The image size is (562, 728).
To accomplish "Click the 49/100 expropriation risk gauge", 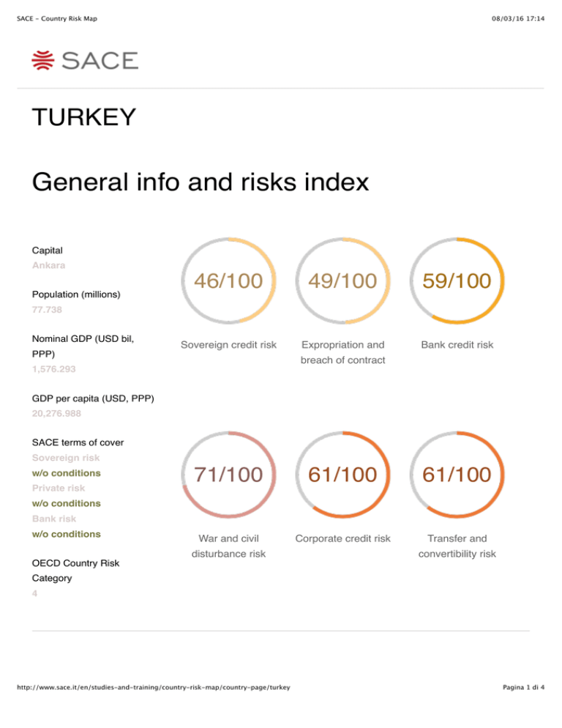I will pos(344,281).
